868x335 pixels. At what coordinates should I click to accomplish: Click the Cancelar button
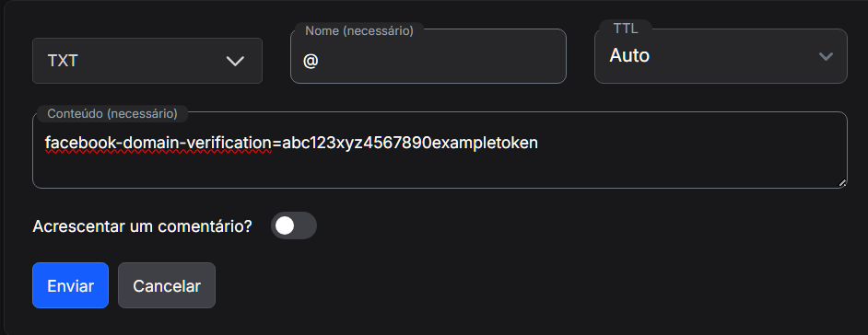point(167,285)
